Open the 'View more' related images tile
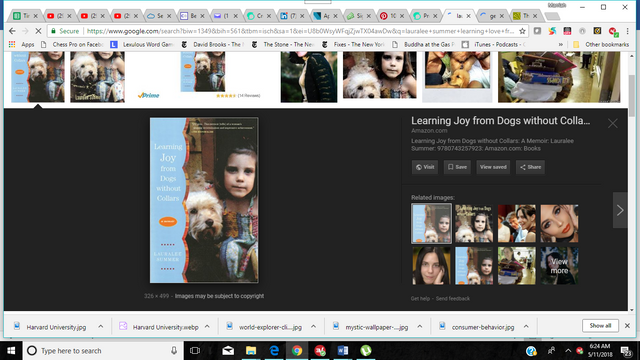The image size is (640, 360). point(559,266)
